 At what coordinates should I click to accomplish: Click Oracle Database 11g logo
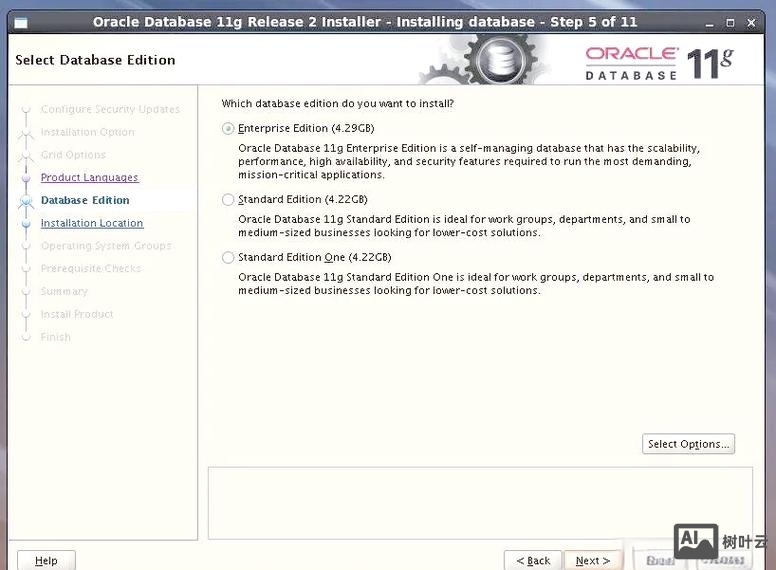coord(659,63)
